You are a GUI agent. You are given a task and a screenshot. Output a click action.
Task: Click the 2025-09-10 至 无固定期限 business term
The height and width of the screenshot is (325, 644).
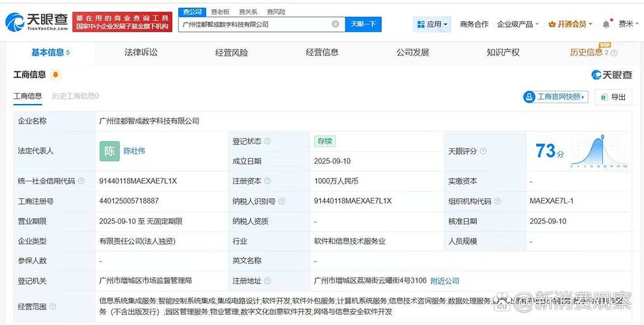point(141,221)
